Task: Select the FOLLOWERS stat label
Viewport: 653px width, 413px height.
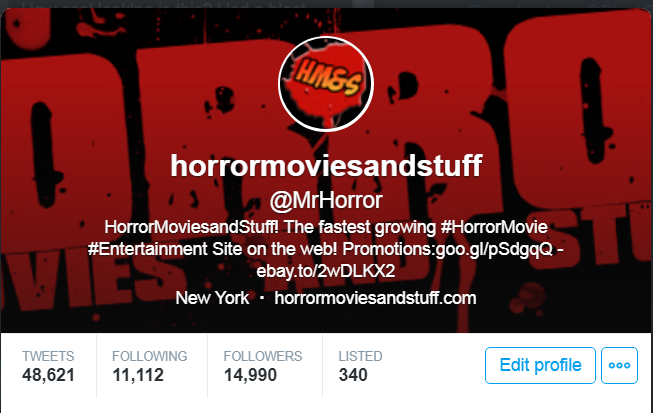Action: (263, 356)
